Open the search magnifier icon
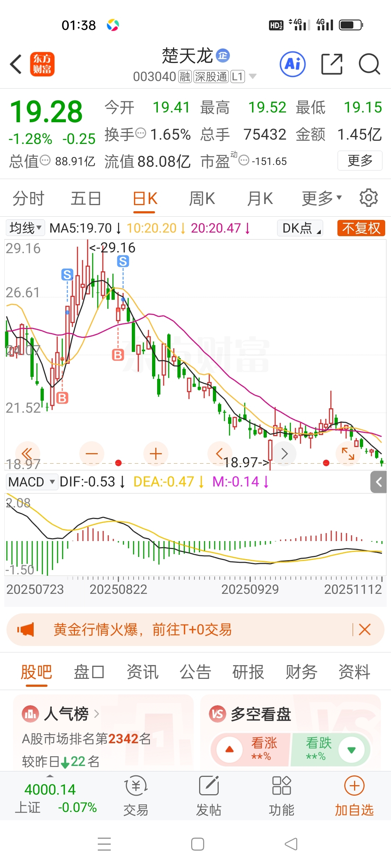This screenshot has height=868, width=391. [369, 64]
